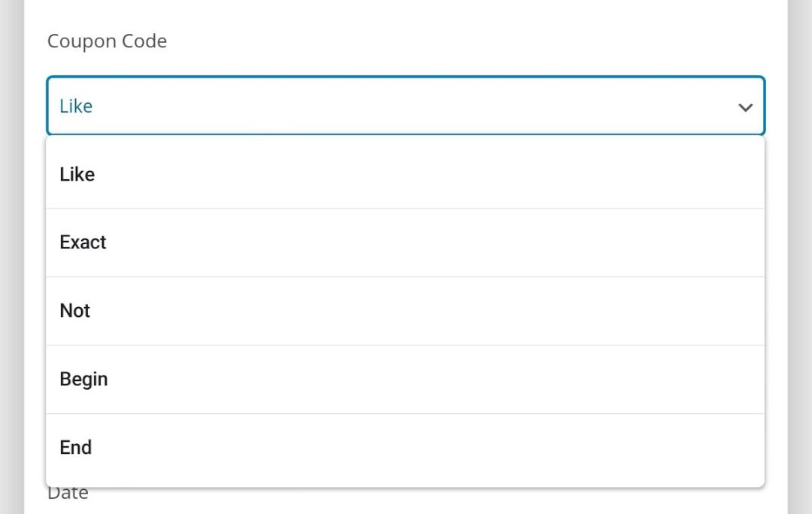The height and width of the screenshot is (514, 812).
Task: Select Exact to match codes precisely
Action: [x=83, y=242]
